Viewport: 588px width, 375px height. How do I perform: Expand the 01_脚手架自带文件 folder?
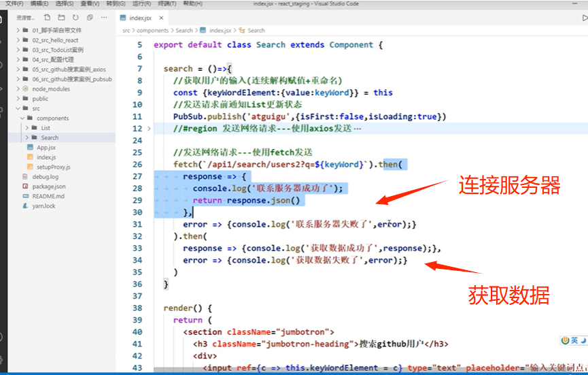18,30
